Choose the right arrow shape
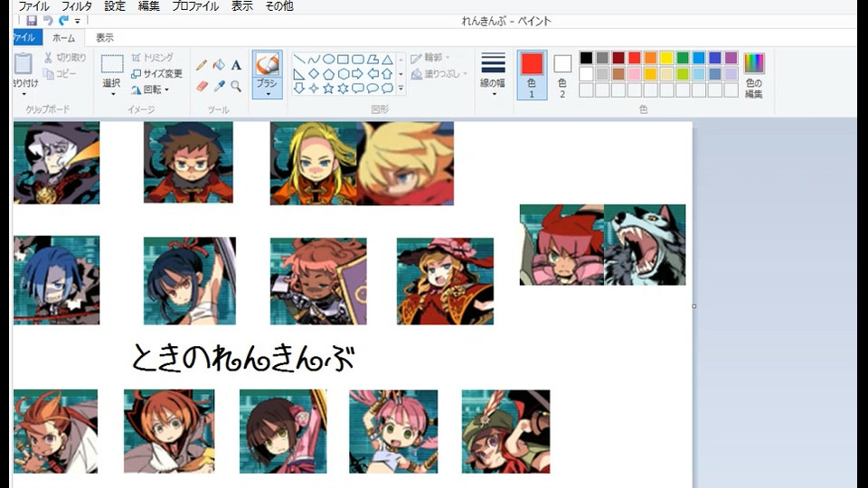 pos(358,73)
